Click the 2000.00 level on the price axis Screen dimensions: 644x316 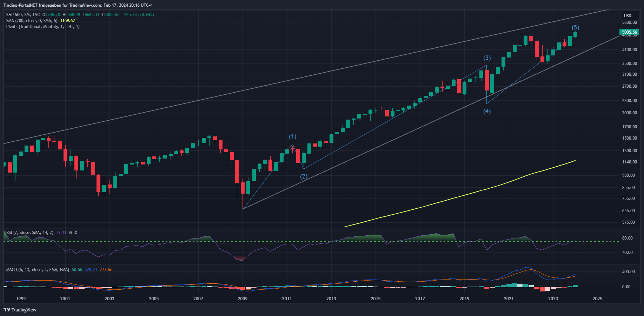click(x=629, y=113)
